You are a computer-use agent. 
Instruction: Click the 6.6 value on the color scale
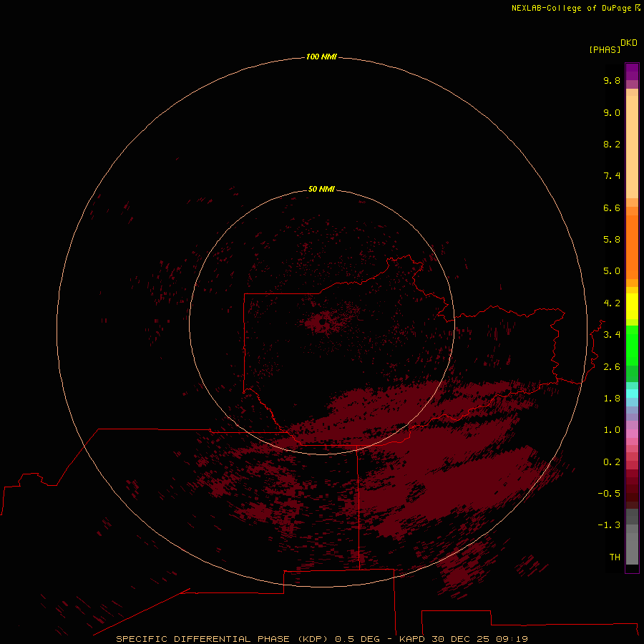[612, 208]
